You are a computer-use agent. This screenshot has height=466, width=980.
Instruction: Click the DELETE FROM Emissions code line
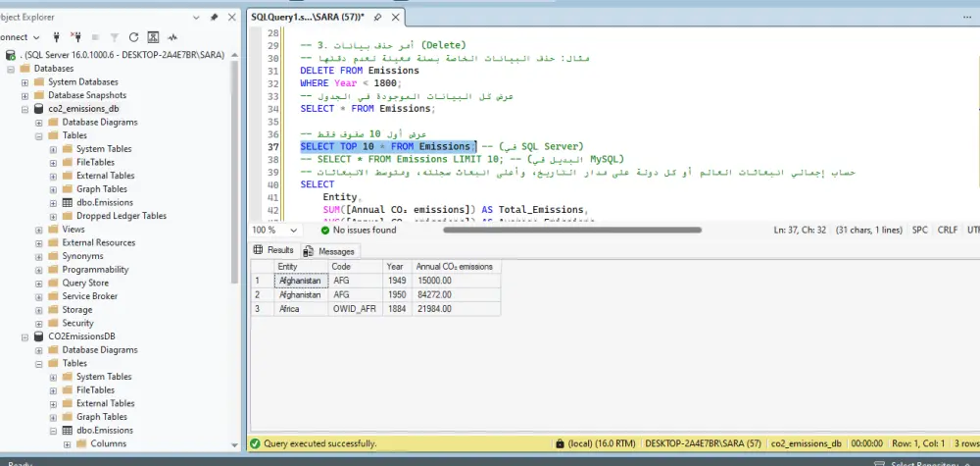tap(360, 71)
